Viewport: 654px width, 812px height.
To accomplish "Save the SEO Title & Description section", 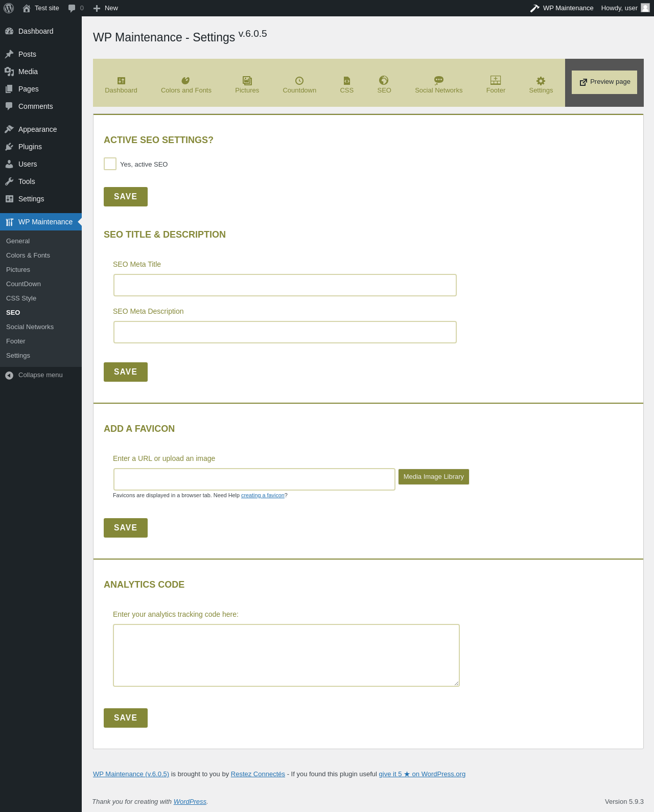I will tap(126, 372).
